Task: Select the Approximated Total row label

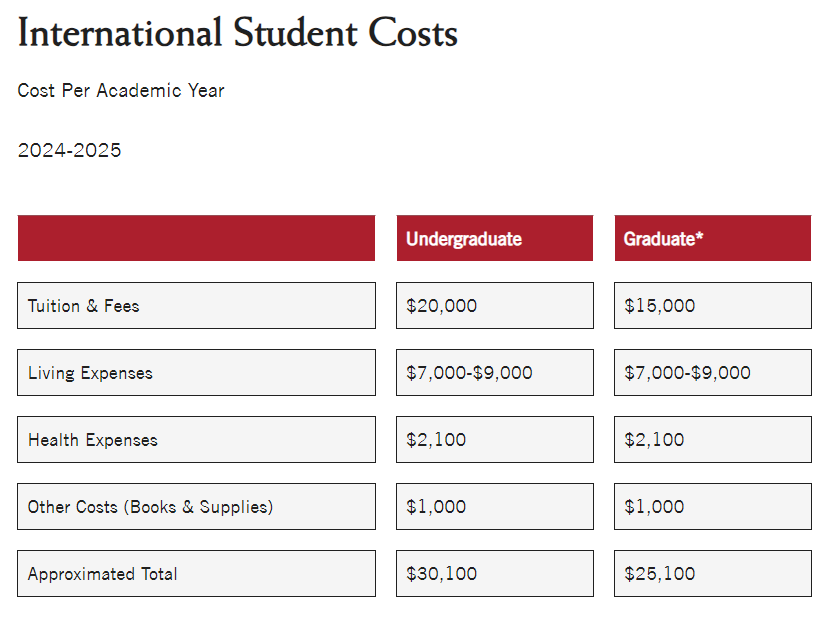Action: [x=102, y=574]
